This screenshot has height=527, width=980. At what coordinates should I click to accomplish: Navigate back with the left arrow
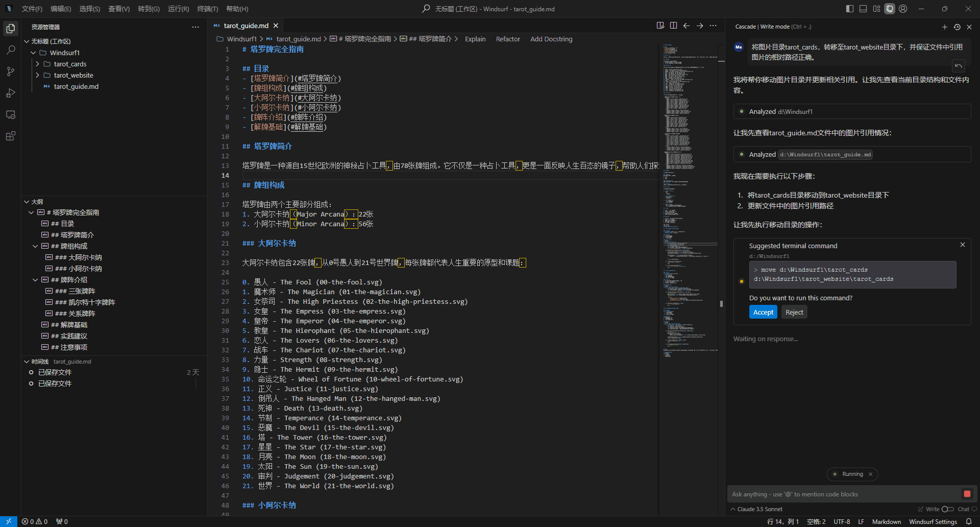[687, 26]
